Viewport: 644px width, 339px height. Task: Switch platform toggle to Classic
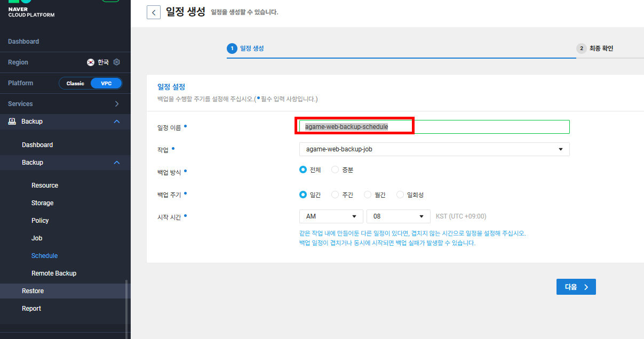point(75,83)
